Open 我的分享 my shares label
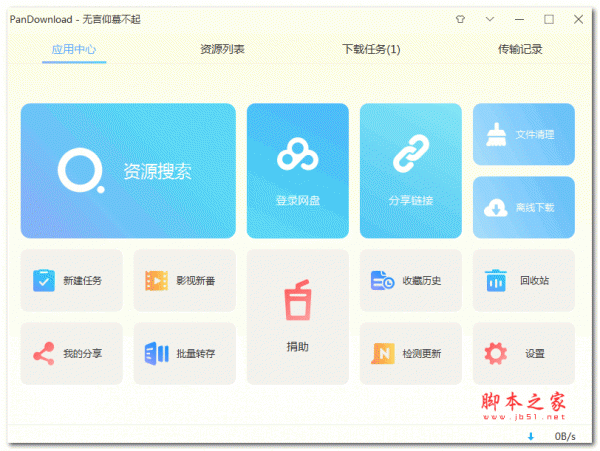Screen dimensions: 600x451 82,353
